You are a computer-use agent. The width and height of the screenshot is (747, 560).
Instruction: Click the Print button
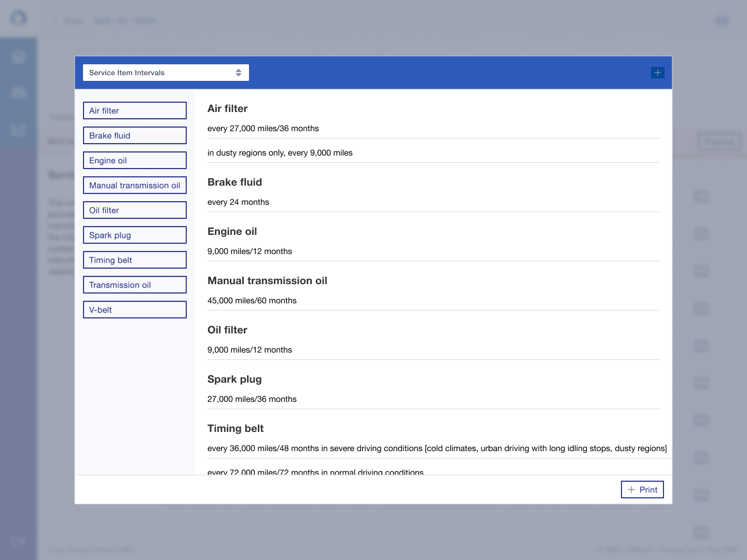(x=642, y=489)
